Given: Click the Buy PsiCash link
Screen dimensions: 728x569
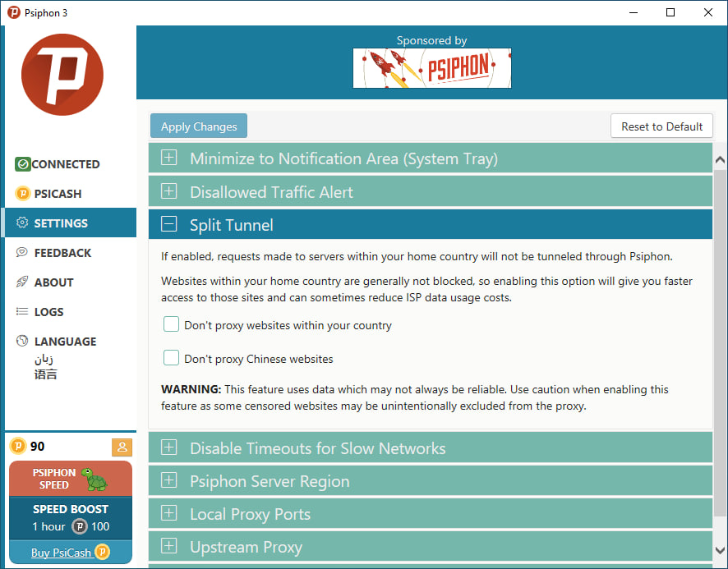Looking at the screenshot, I should [61, 553].
